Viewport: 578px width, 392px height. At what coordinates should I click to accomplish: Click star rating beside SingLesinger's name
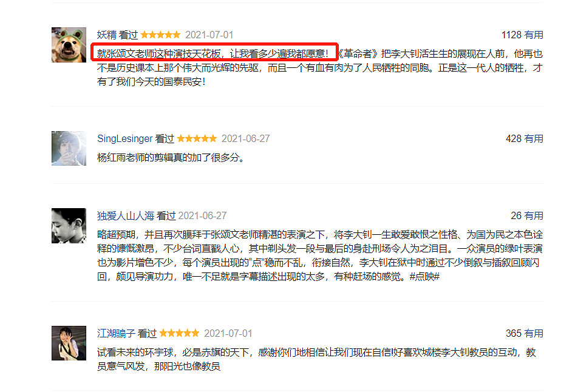click(x=197, y=138)
